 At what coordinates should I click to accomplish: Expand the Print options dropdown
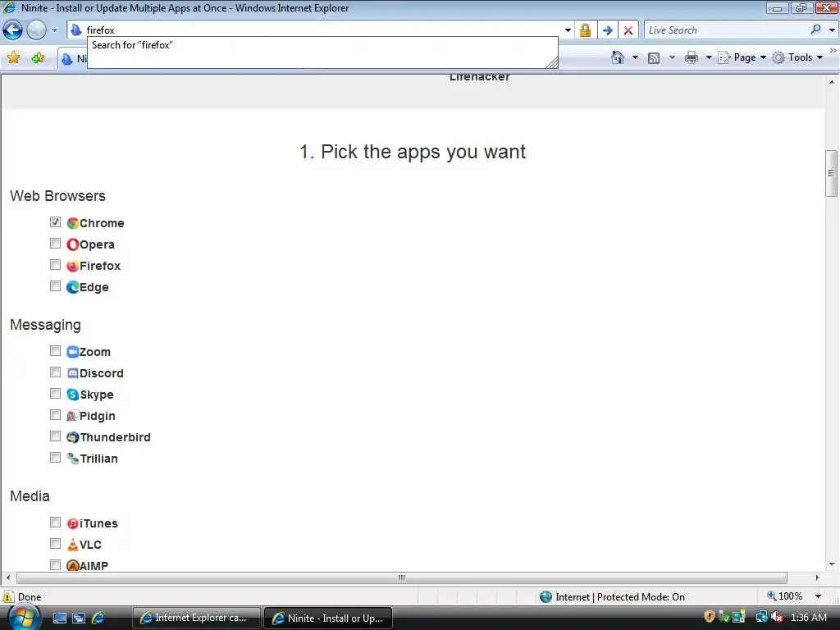click(x=708, y=57)
